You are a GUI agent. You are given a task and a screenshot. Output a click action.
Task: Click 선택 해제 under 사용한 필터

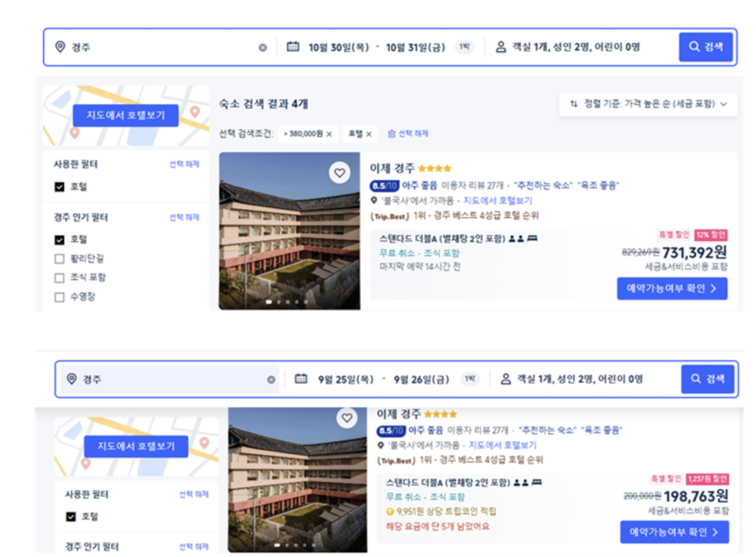pyautogui.click(x=185, y=164)
